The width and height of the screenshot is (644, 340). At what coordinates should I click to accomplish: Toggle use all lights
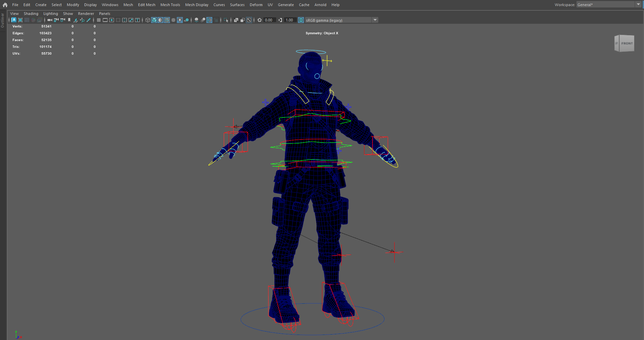[180, 20]
